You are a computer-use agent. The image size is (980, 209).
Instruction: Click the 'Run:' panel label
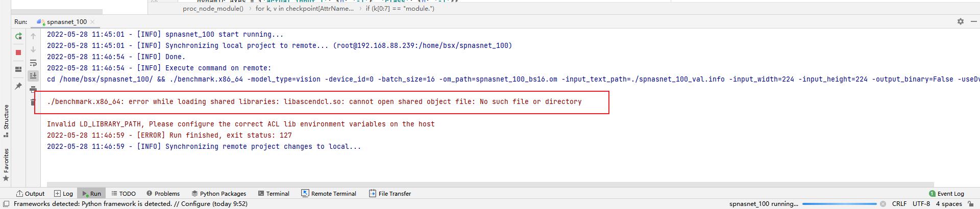click(x=21, y=22)
